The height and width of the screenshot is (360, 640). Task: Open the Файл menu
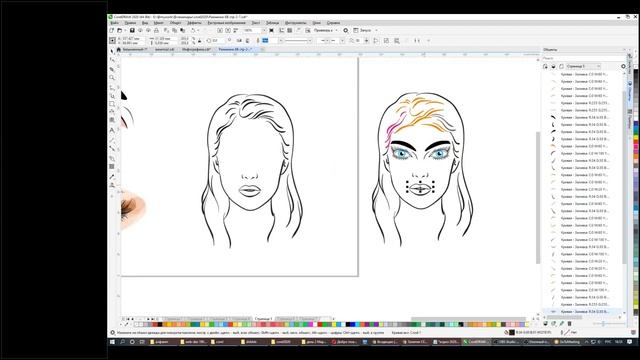click(114, 23)
